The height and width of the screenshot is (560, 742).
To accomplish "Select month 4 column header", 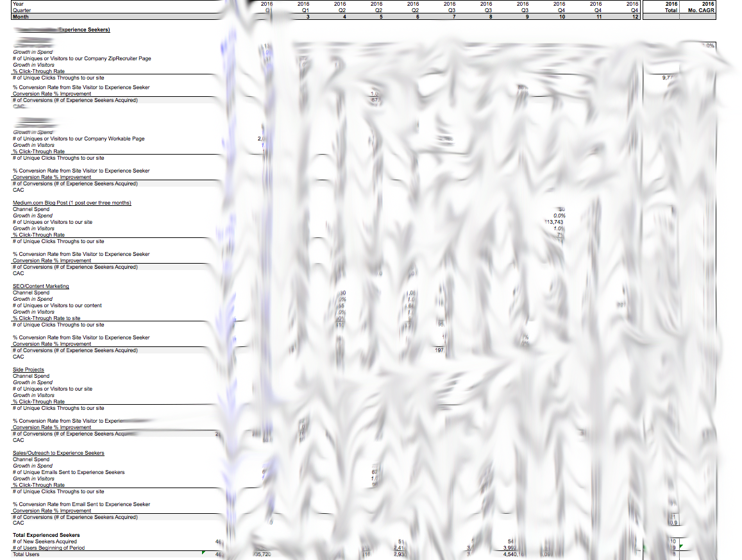I will tap(344, 17).
